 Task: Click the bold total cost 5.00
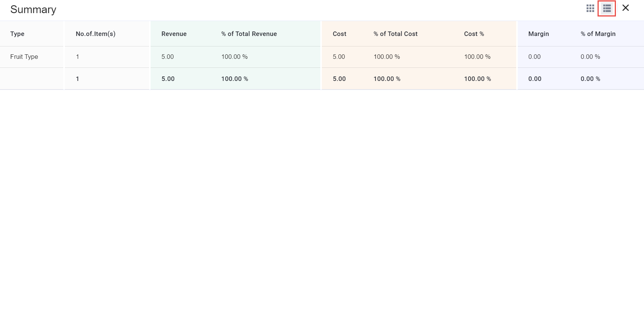pyautogui.click(x=339, y=79)
